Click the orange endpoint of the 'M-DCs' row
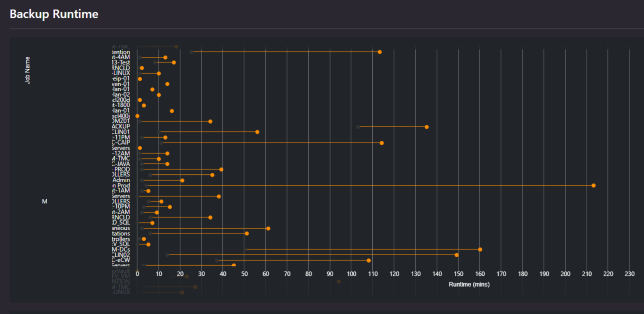 coord(480,250)
